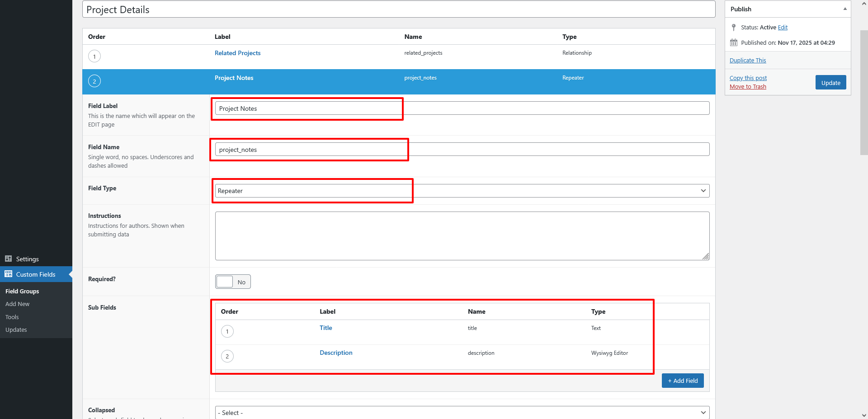Click the status pin icon in Publish box
This screenshot has width=868, height=419.
tap(733, 28)
